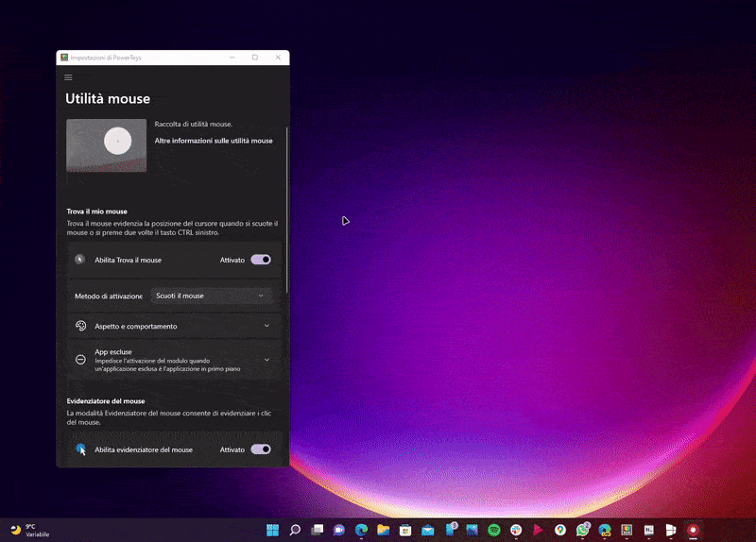Image resolution: width=756 pixels, height=542 pixels.
Task: Click the Find My Mouse cursor icon
Action: [x=80, y=260]
